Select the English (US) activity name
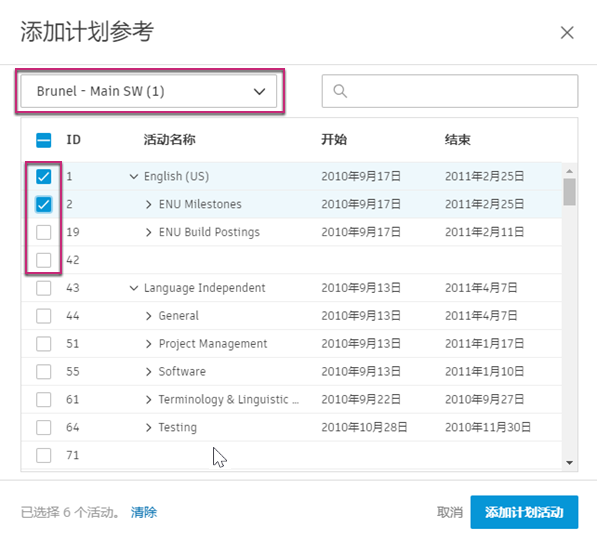The height and width of the screenshot is (541, 597). 176,176
